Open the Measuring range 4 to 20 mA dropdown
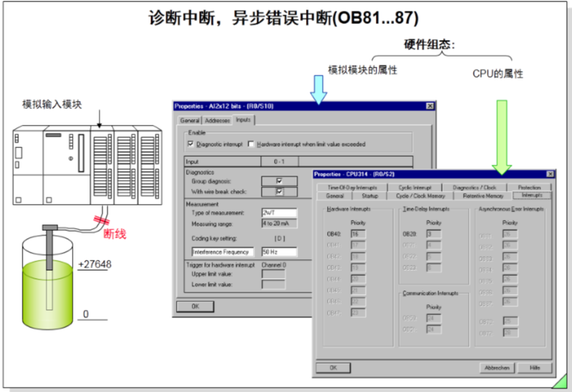Image resolution: width=572 pixels, height=392 pixels. click(279, 224)
